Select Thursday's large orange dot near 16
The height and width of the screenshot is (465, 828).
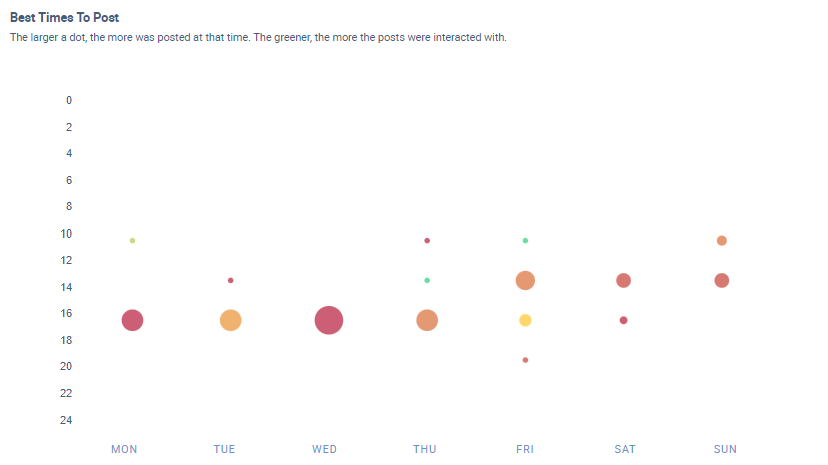click(427, 320)
